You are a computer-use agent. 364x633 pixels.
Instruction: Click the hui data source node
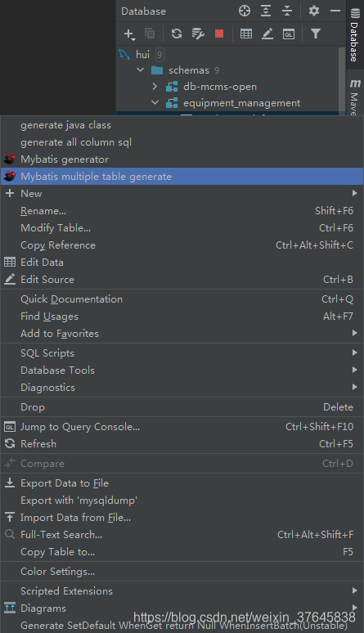142,55
